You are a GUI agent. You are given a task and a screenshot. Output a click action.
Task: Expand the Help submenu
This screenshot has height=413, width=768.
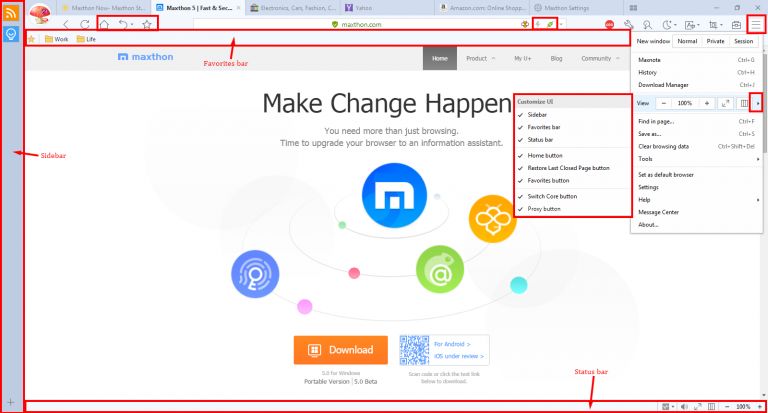(x=697, y=200)
